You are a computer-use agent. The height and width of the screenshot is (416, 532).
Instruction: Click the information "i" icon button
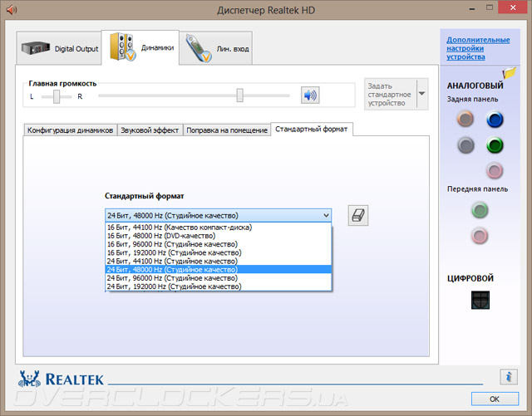point(508,377)
